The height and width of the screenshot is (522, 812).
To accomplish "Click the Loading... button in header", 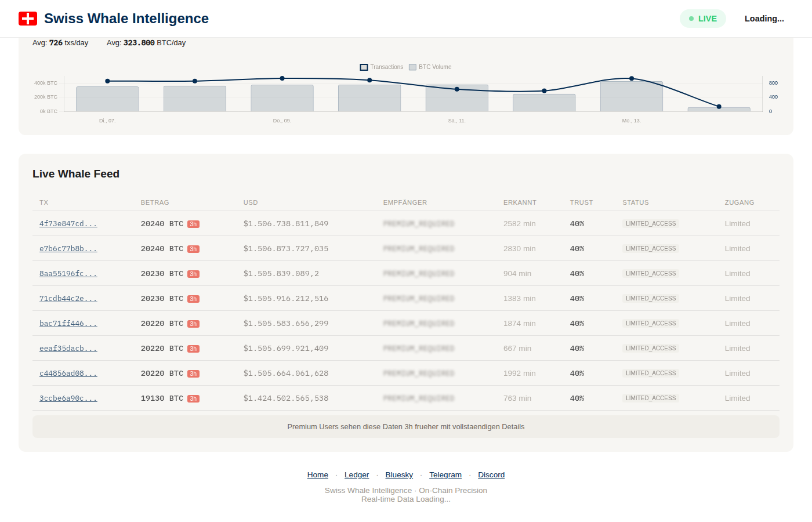I will pyautogui.click(x=764, y=19).
